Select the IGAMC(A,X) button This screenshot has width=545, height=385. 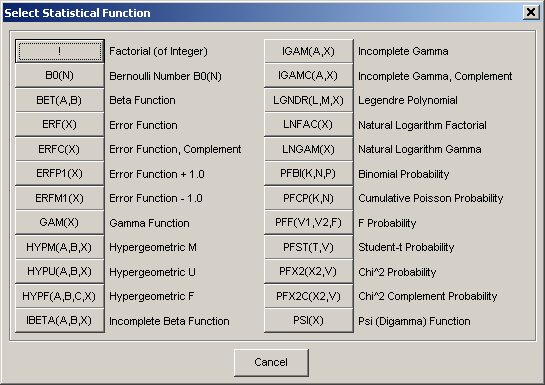click(309, 75)
